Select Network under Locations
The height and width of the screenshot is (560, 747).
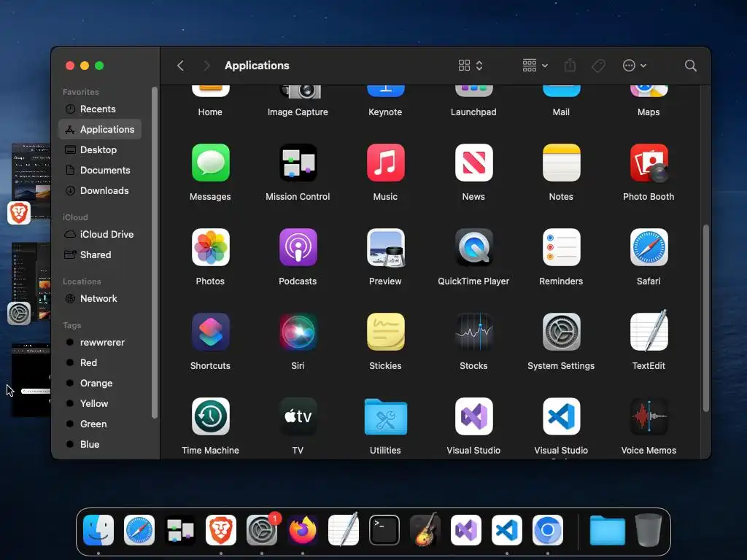coord(99,298)
